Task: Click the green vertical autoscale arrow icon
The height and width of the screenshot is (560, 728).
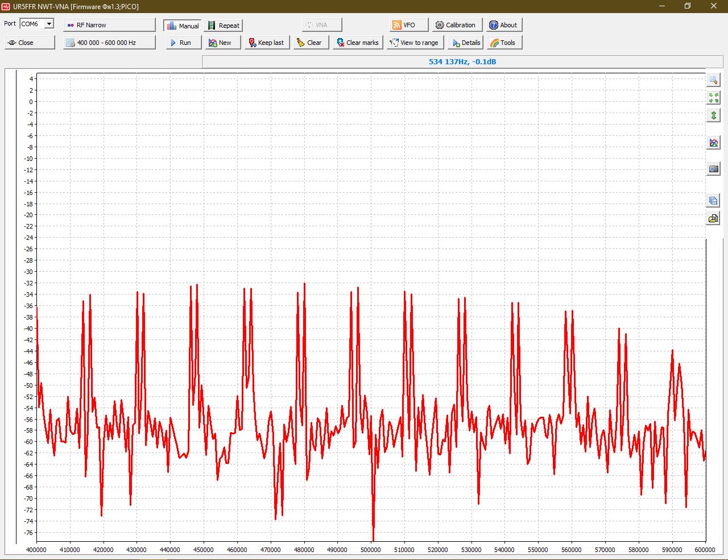Action: (x=713, y=115)
